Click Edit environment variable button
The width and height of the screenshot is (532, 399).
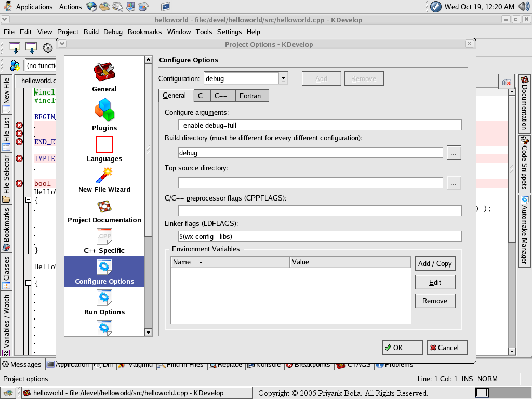pyautogui.click(x=435, y=282)
